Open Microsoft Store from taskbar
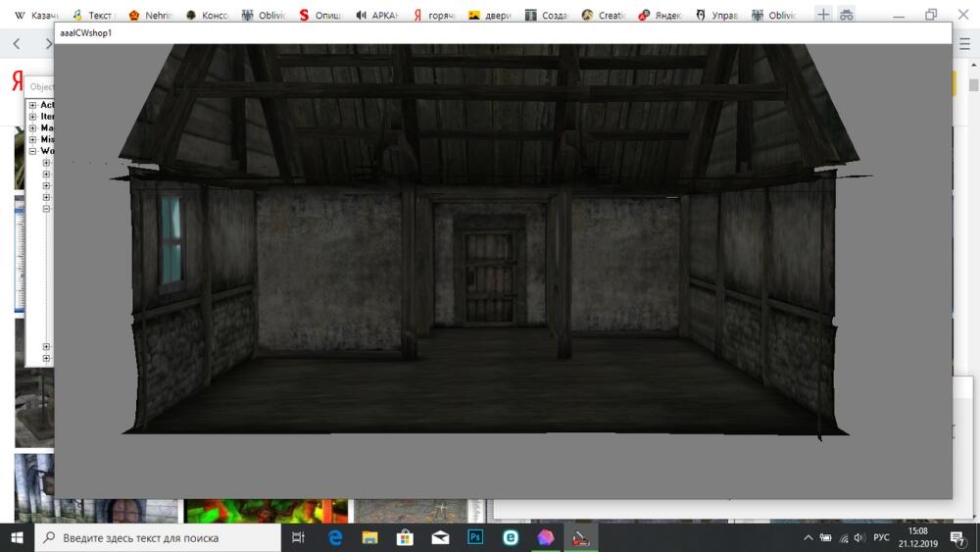Screen dimensions: 980x552 [x=405, y=537]
